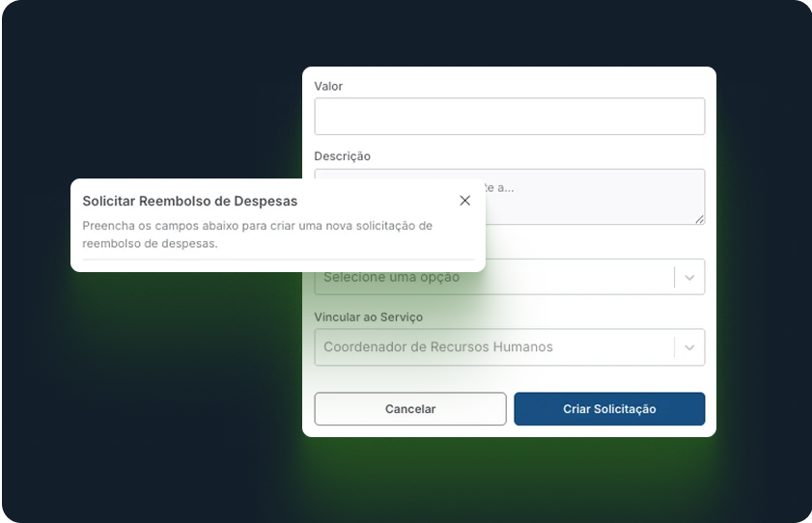
Task: Click the 'Solicitar Reembolso de Despesas' title
Action: (190, 201)
